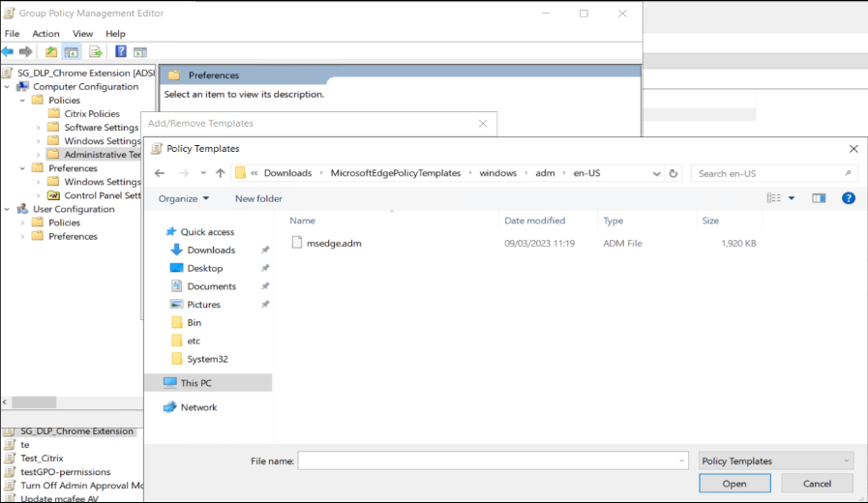Open the recent locations dropdown chevron
The width and height of the screenshot is (868, 503).
pyautogui.click(x=203, y=173)
